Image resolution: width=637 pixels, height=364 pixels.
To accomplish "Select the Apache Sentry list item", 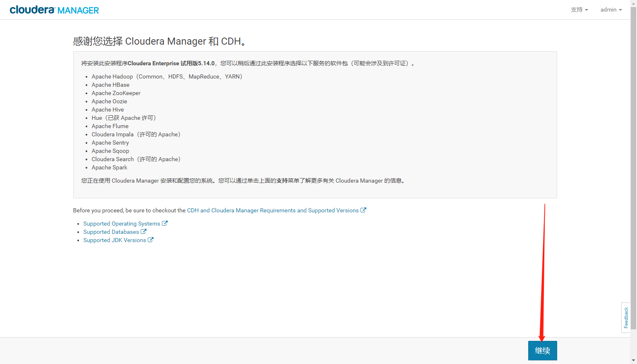I will [x=110, y=143].
